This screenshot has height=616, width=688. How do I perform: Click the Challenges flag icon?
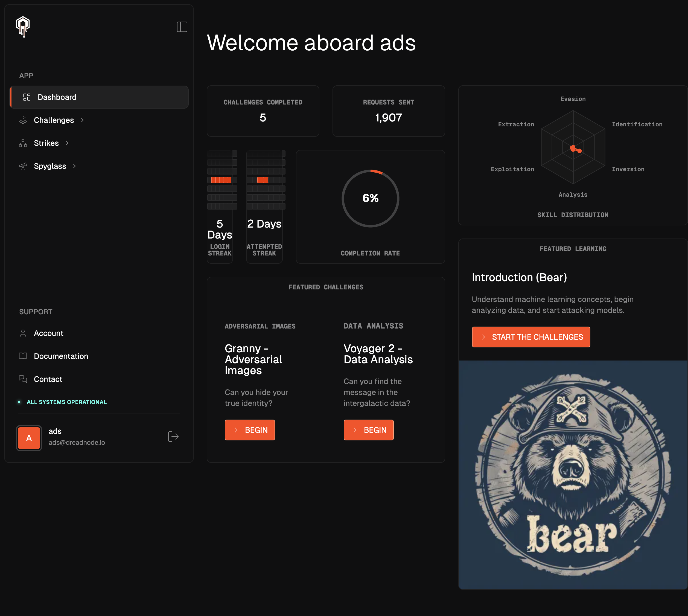pos(23,120)
